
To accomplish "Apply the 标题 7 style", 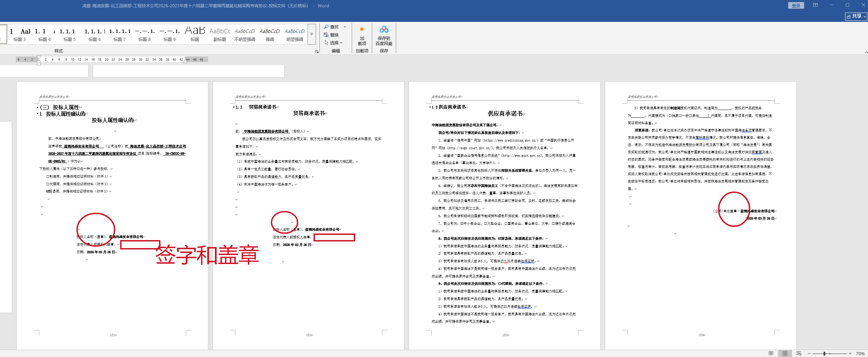I will (x=119, y=34).
